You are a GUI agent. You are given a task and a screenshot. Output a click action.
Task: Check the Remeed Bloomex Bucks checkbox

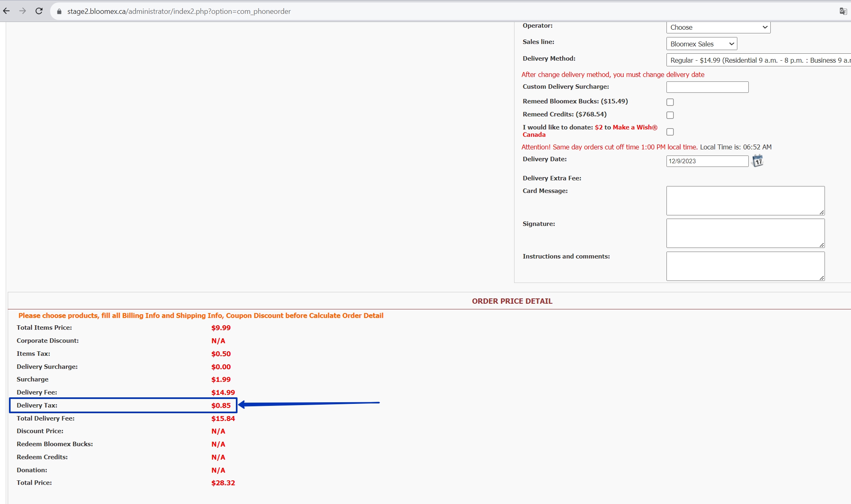click(x=670, y=102)
